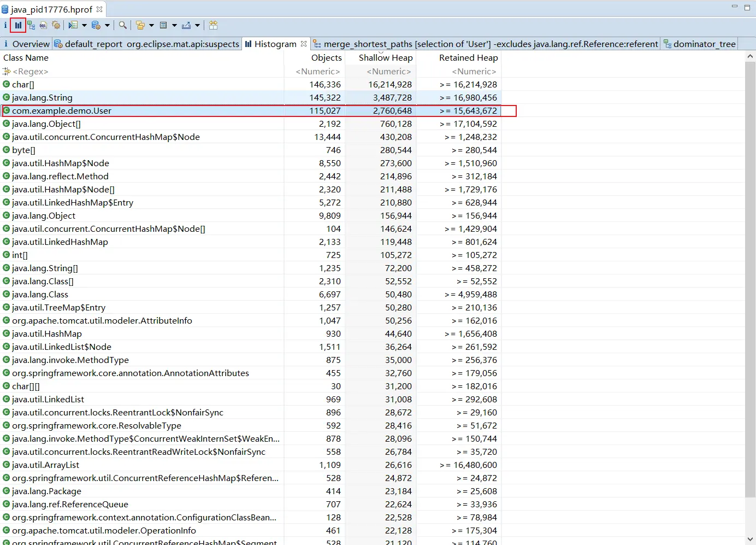Open dropdown next to Run Expert System Test
The height and width of the screenshot is (545, 756).
click(84, 25)
